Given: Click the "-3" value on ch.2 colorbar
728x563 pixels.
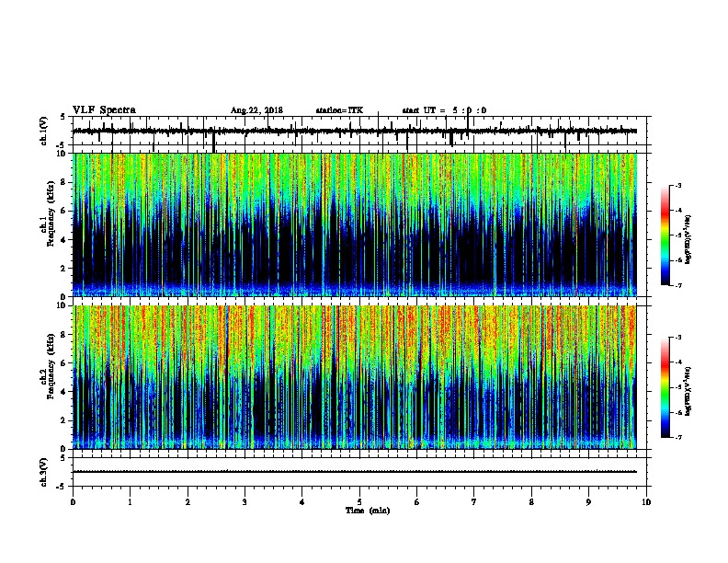Looking at the screenshot, I should [677, 338].
